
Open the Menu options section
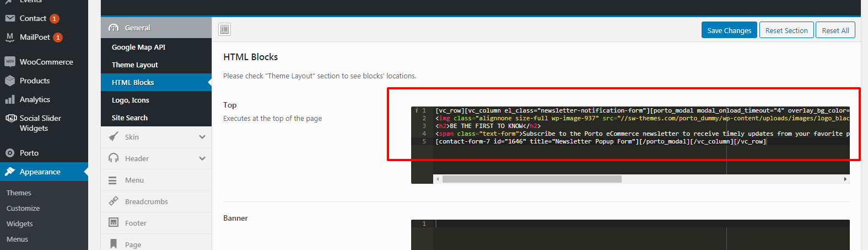pos(156,180)
